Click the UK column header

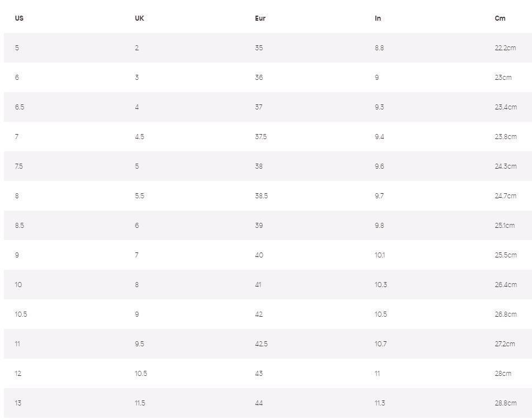[x=139, y=18]
